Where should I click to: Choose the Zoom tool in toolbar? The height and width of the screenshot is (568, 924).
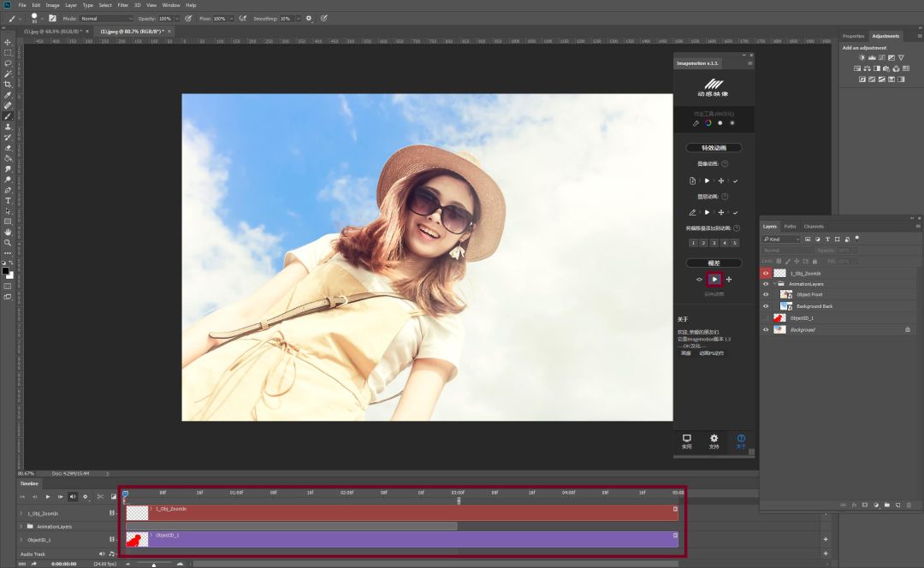[8, 242]
